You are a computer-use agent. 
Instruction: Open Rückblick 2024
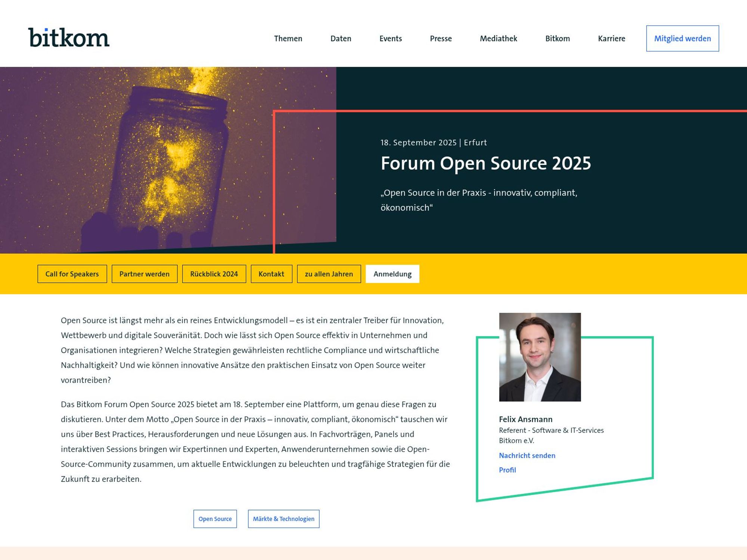pyautogui.click(x=214, y=274)
